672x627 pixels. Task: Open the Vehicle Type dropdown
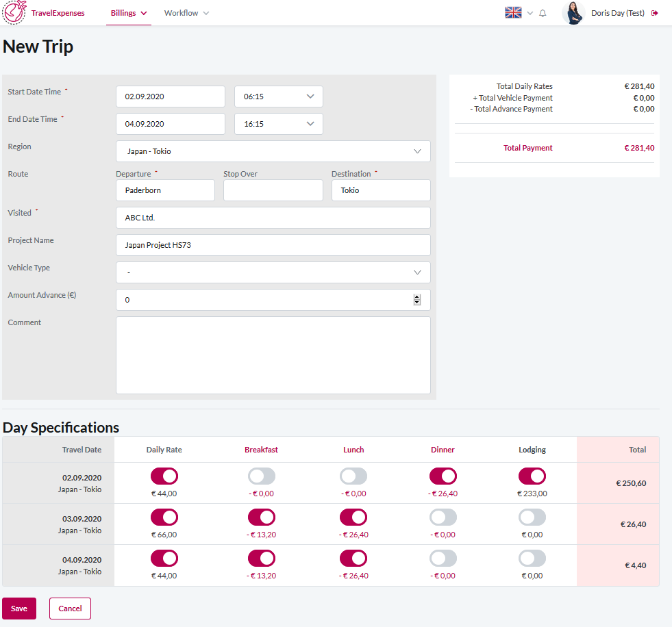tap(273, 272)
